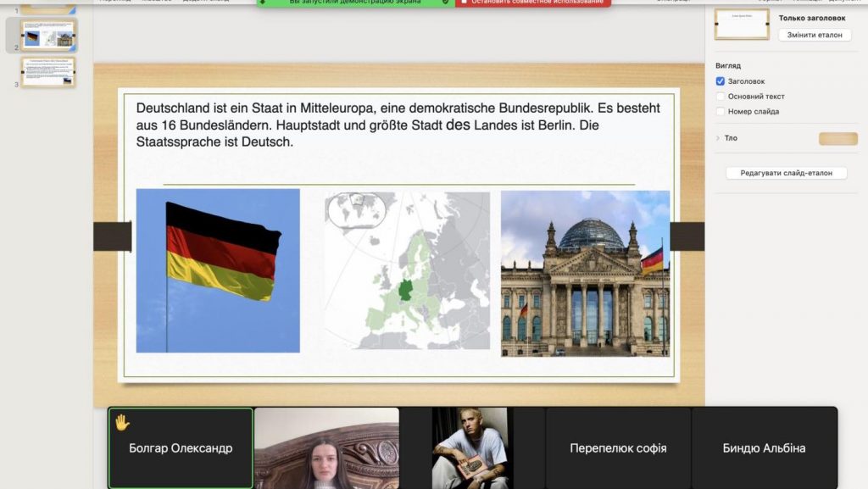Select the Reichstag building photo on slide
This screenshot has height=489, width=868.
click(585, 273)
